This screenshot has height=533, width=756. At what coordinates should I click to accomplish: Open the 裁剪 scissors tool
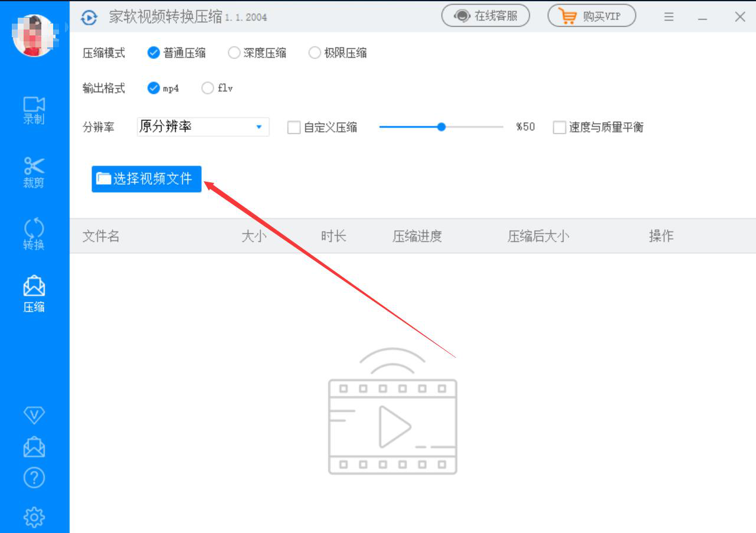tap(34, 173)
